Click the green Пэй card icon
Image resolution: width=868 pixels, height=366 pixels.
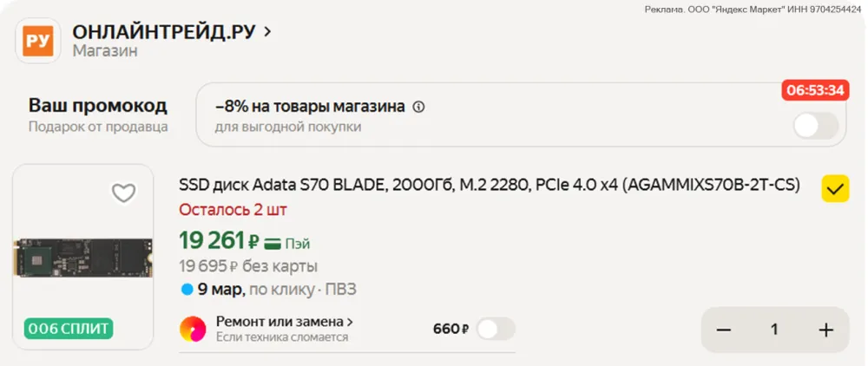pos(274,243)
